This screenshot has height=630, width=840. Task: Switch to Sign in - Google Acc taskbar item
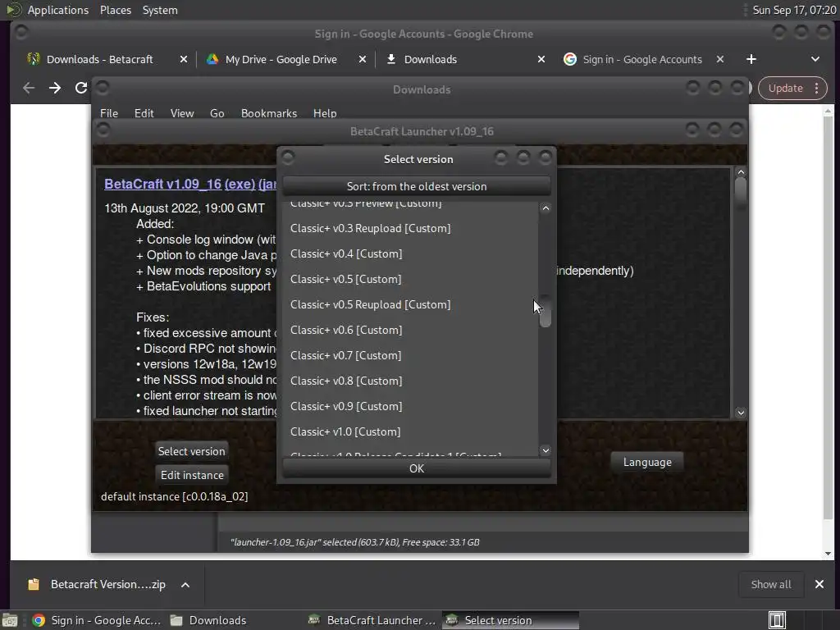click(97, 620)
